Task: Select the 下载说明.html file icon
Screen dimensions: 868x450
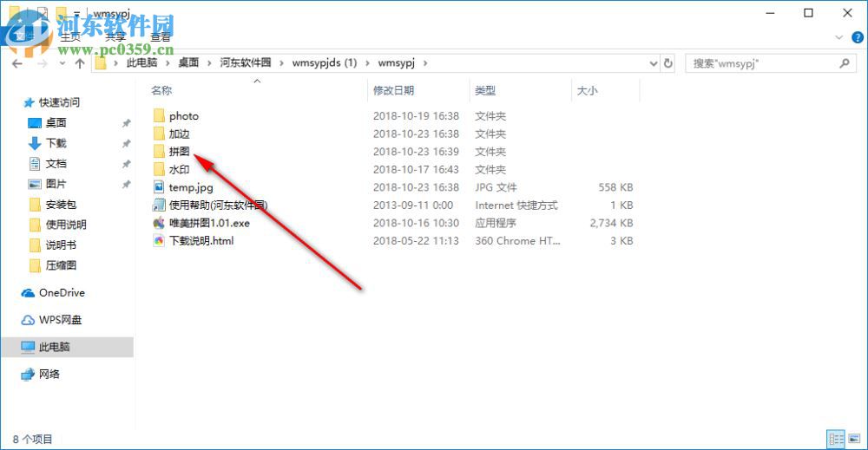Action: 159,240
